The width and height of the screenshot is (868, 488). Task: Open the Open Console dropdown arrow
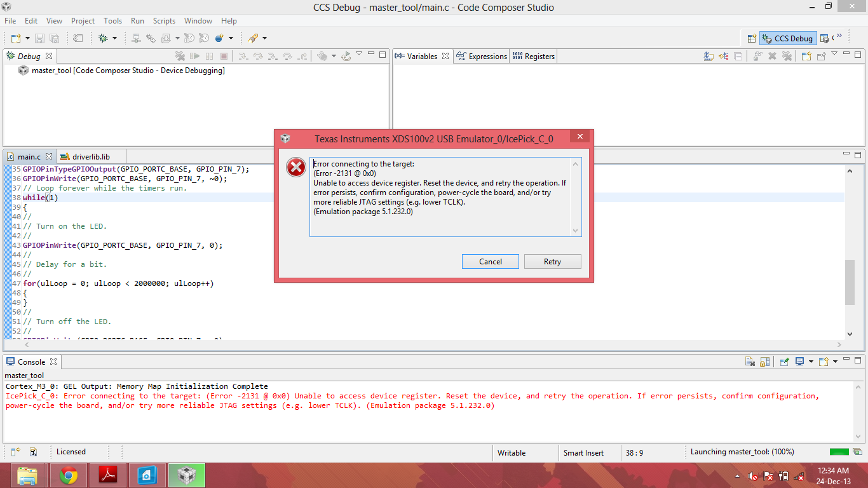[x=834, y=362]
